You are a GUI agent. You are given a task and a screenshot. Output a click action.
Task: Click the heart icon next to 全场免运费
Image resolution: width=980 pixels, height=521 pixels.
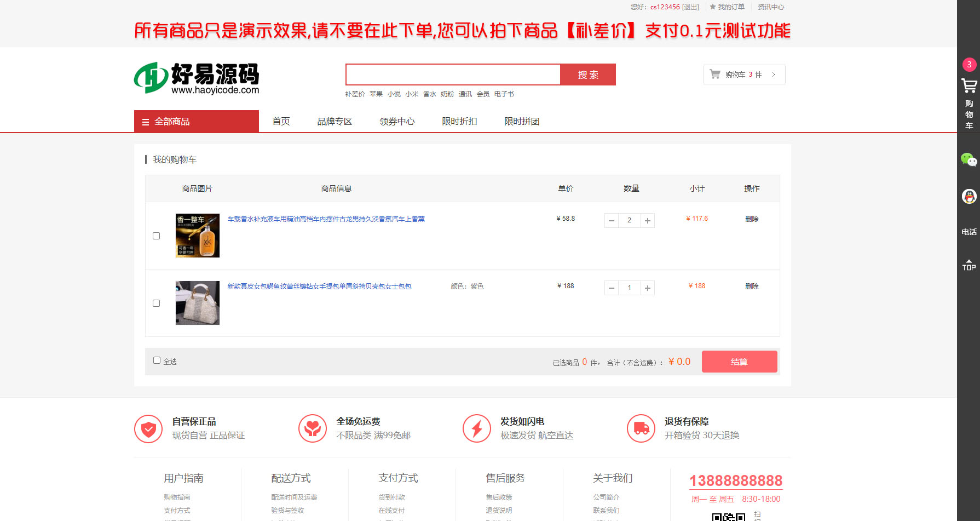point(312,428)
